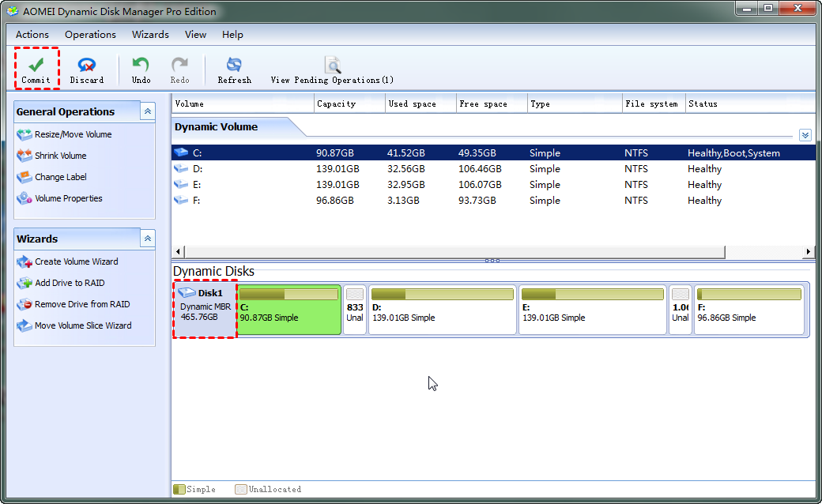The height and width of the screenshot is (504, 822).
Task: Click the Simple legend color swatch
Action: click(179, 489)
